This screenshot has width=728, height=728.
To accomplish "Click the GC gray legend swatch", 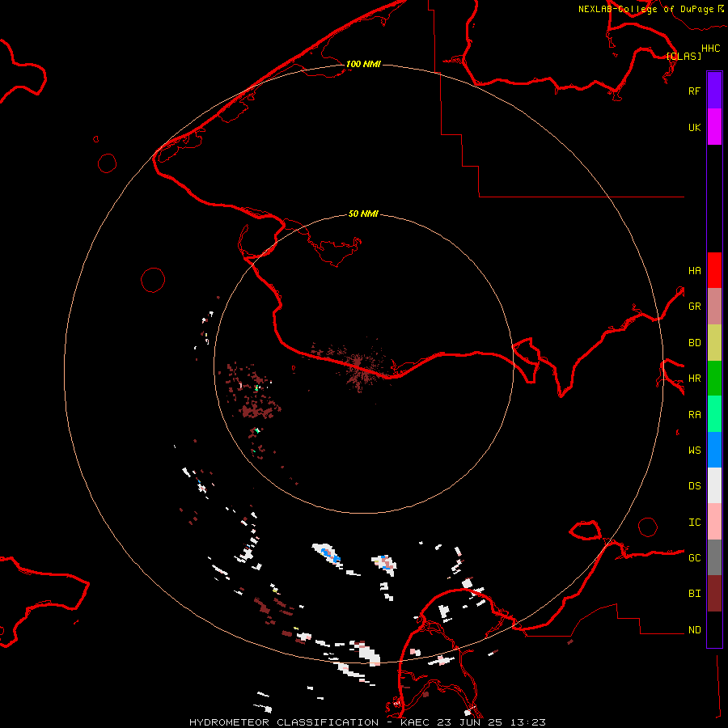I will point(714,557).
